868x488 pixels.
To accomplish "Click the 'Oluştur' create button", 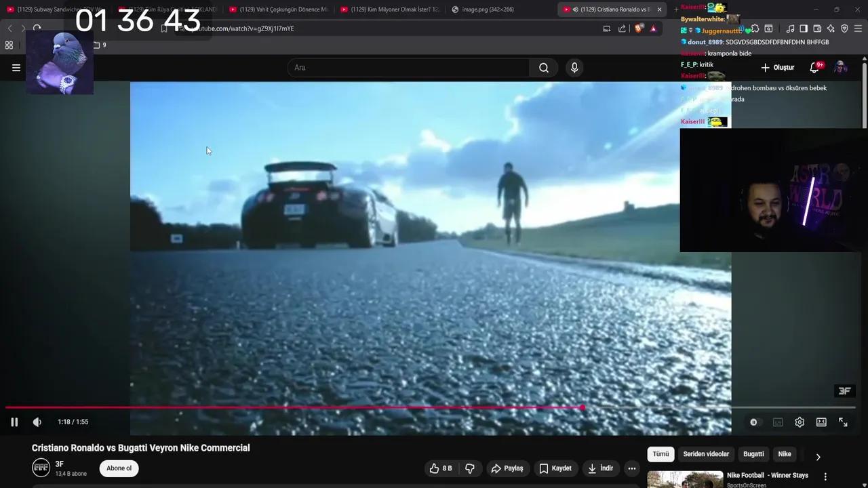I will [x=778, y=68].
